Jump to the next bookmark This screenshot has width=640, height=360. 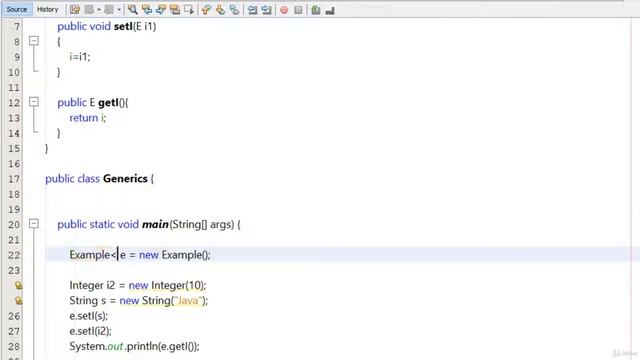(x=220, y=10)
